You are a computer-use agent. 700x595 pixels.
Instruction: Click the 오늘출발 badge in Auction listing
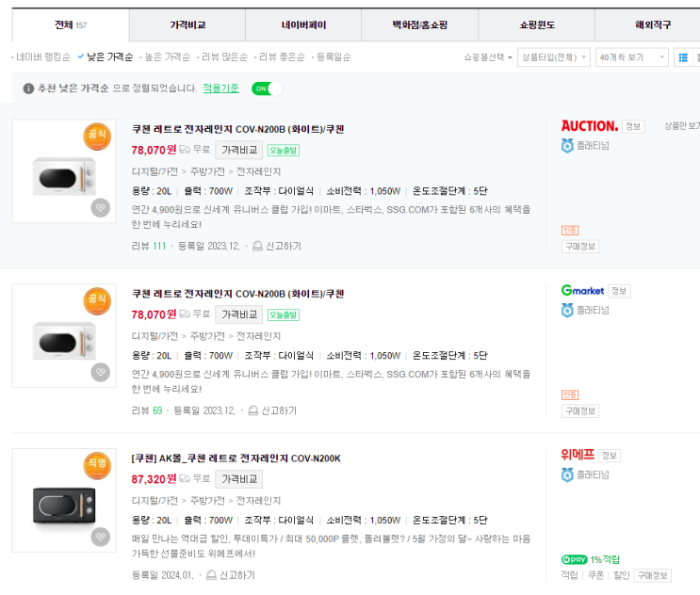point(283,151)
